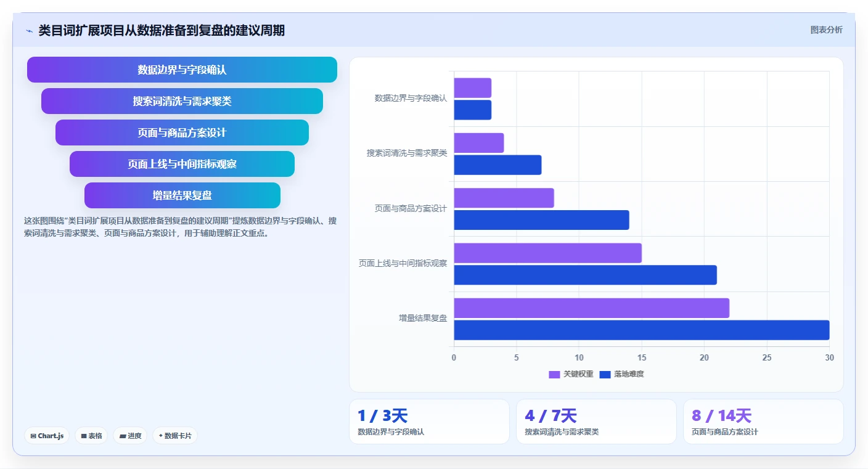Image resolution: width=868 pixels, height=469 pixels.
Task: Click the title 类目词扩展项目从数据准备到复盘的建议周期
Action: pyautogui.click(x=162, y=30)
